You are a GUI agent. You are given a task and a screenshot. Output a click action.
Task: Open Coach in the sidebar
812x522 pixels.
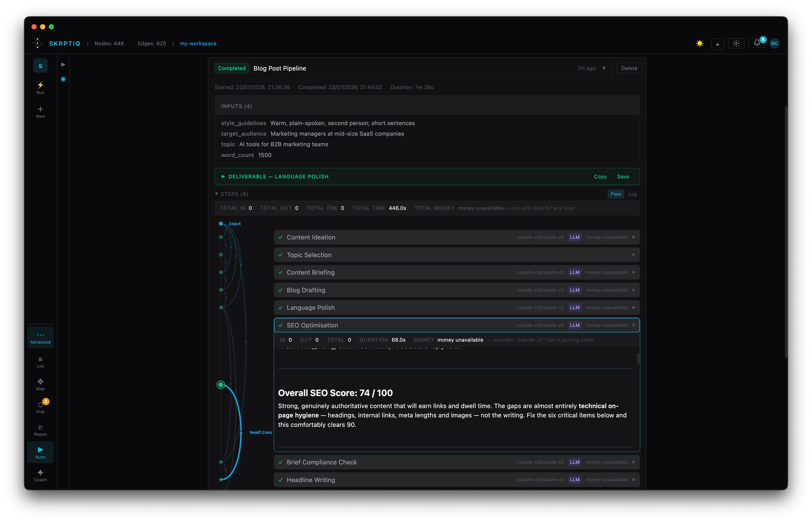pos(40,476)
